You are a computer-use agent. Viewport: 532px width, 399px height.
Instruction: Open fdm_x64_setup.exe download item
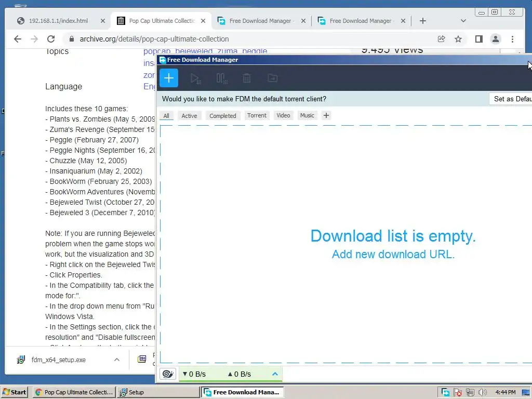(58, 360)
